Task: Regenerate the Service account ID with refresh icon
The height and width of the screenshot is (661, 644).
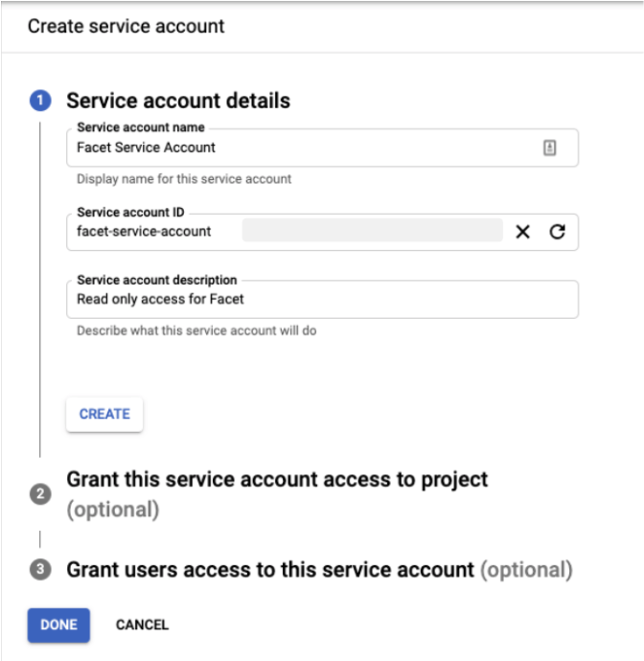Action: click(x=557, y=232)
